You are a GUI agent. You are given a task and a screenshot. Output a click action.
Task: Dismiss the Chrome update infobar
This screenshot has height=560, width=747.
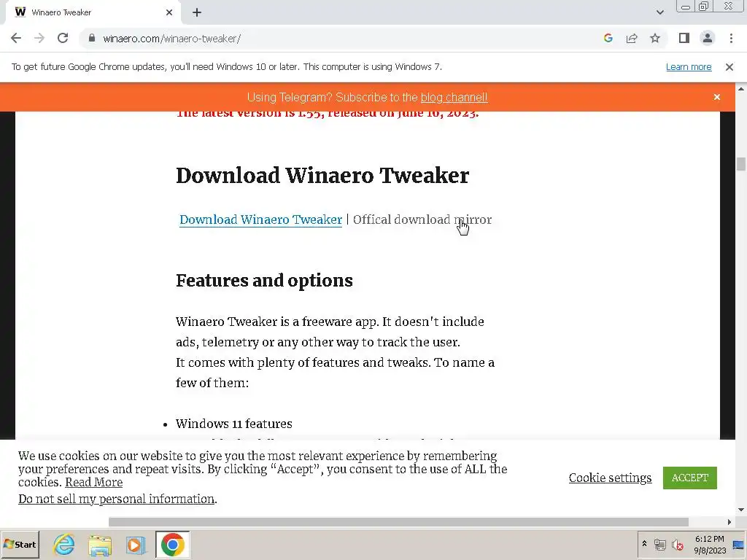tap(729, 67)
